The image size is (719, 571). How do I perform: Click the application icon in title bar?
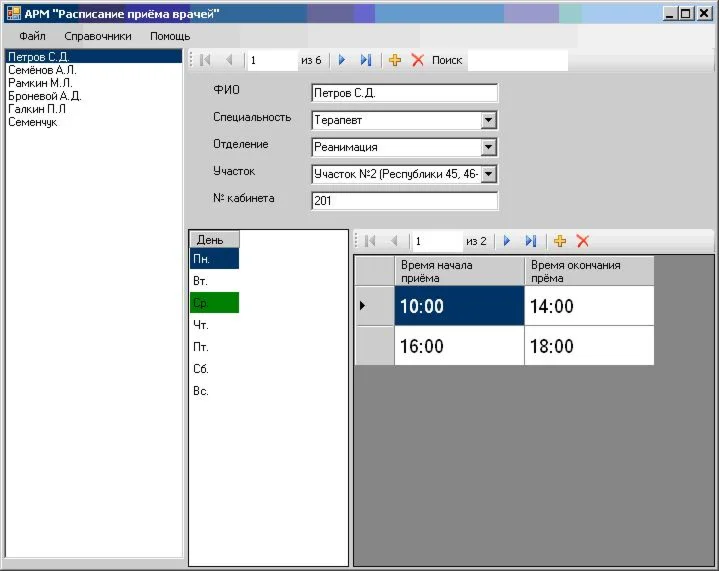click(14, 13)
